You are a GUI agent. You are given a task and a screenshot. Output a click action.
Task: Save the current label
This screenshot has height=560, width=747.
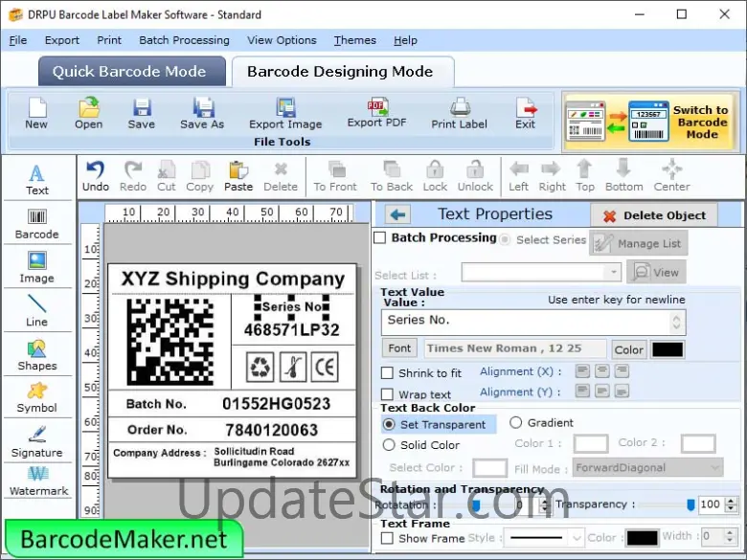point(142,113)
